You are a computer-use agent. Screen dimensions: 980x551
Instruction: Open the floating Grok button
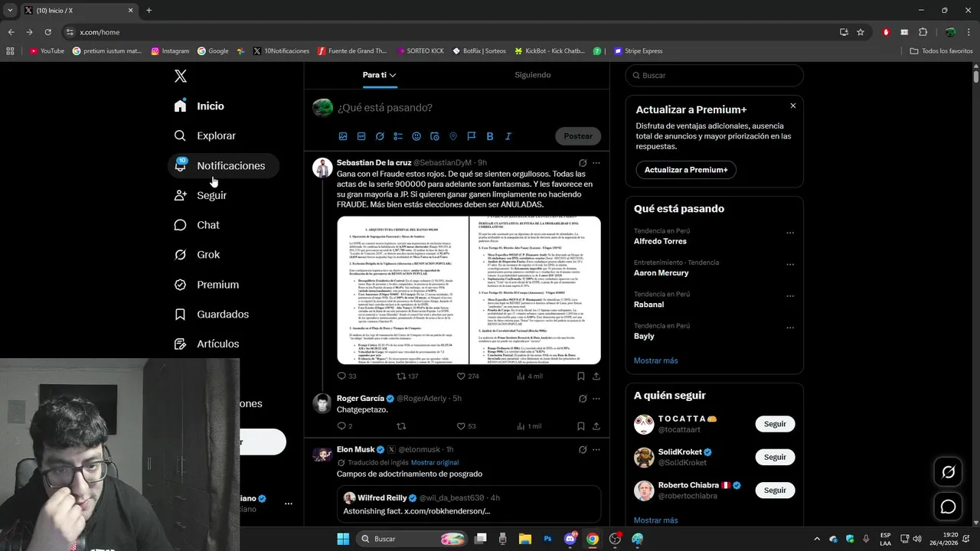pyautogui.click(x=948, y=472)
